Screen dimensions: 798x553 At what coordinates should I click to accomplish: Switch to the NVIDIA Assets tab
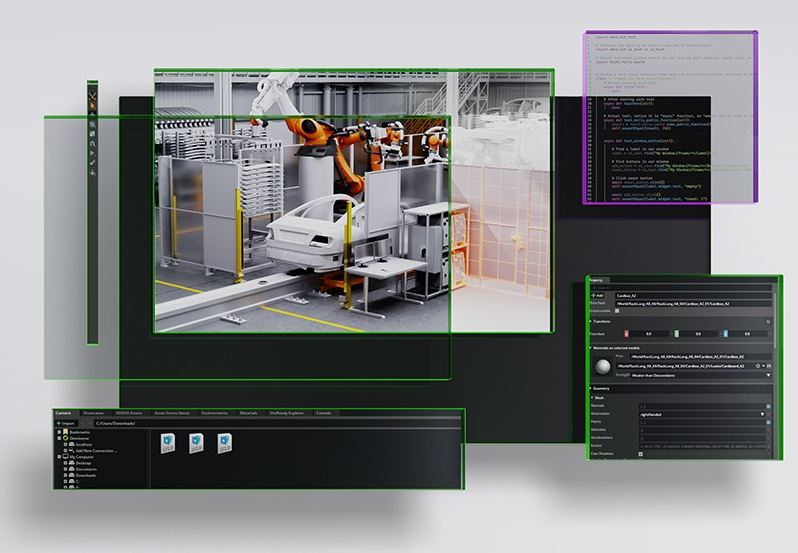130,412
